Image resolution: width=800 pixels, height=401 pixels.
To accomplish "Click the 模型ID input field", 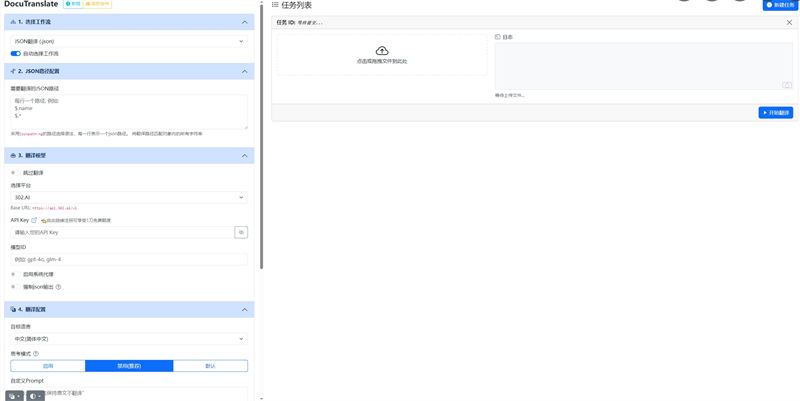I will click(129, 259).
